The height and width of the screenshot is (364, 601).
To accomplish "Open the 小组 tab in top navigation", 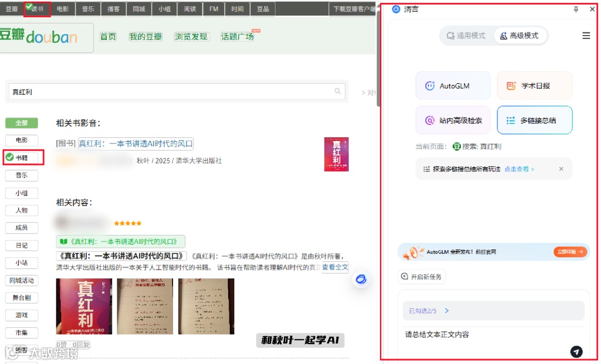I will 164,9.
